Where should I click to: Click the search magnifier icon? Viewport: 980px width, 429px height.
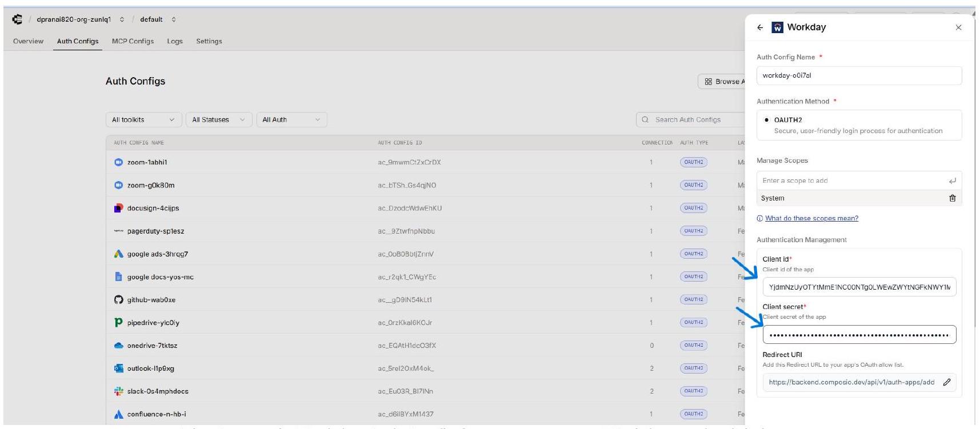645,119
